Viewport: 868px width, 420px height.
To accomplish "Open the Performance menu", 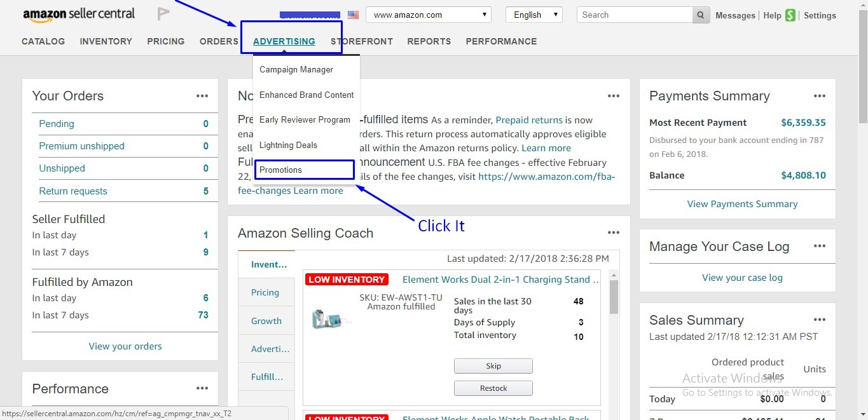I will tap(501, 41).
